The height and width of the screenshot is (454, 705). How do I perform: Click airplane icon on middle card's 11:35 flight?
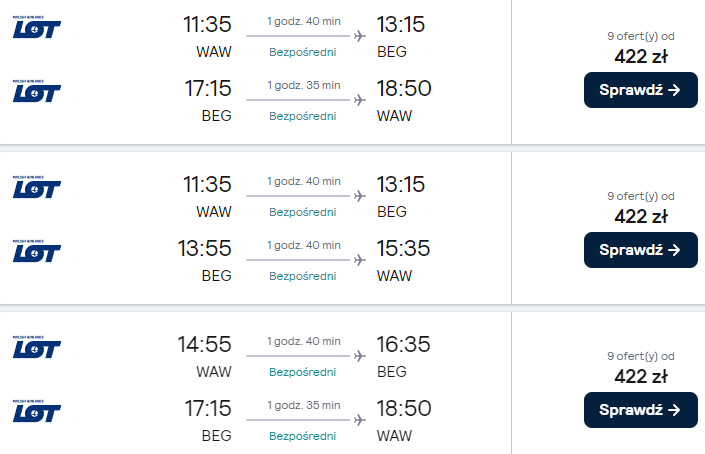[x=358, y=196]
